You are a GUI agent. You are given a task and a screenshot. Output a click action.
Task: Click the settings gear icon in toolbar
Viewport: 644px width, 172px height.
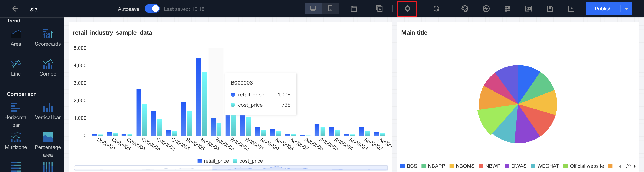tap(407, 9)
